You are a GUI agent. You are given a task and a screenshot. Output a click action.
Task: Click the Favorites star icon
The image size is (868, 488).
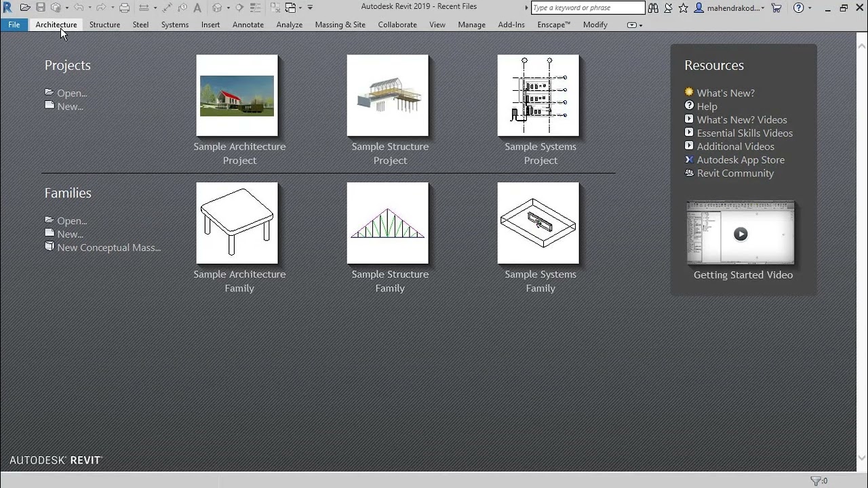point(683,7)
